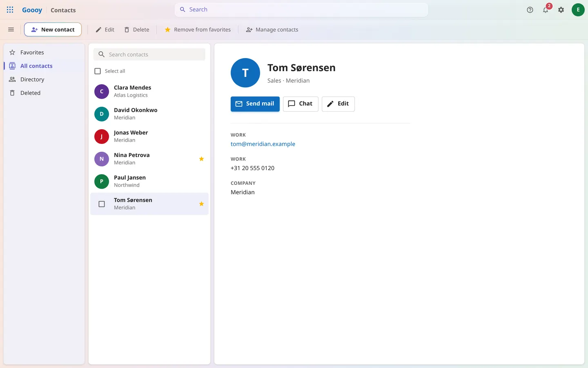Viewport: 588px width, 368px height.
Task: Click Edit in the toolbar
Action: point(105,29)
